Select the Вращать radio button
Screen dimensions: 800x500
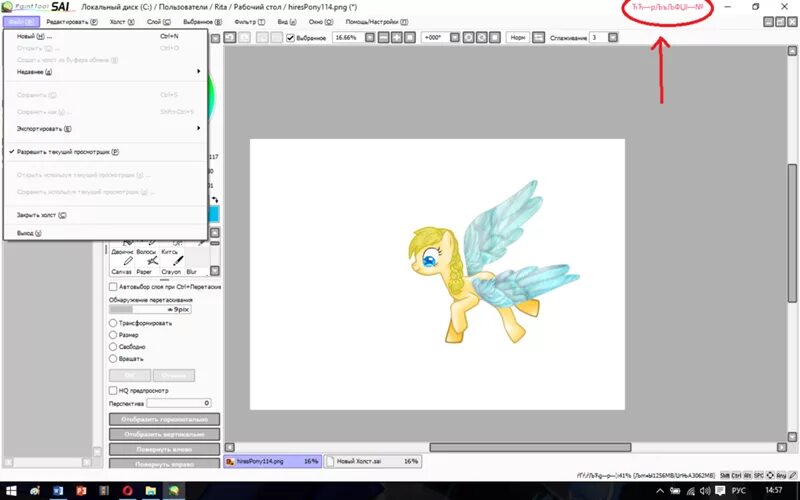[x=113, y=359]
